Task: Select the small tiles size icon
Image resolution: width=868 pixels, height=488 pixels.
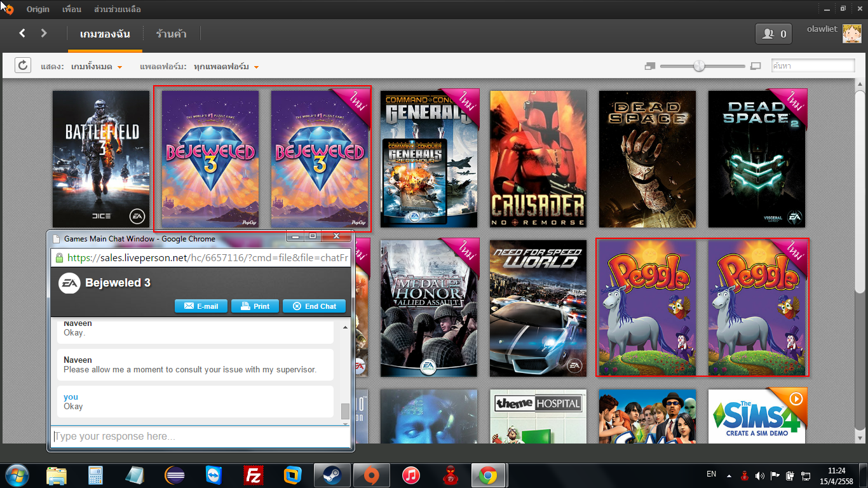Action: coord(649,66)
